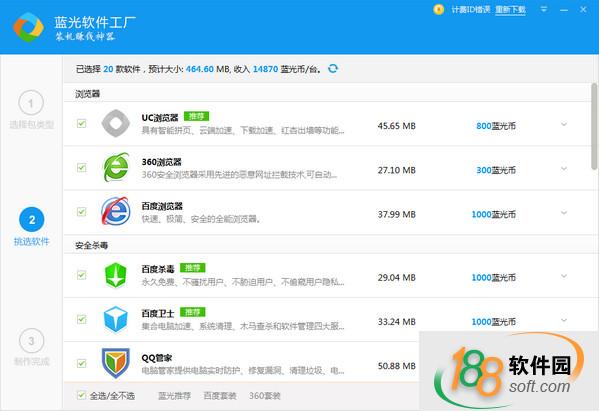Uncheck the 360浏览器 checkbox
The image size is (599, 411).
click(81, 167)
